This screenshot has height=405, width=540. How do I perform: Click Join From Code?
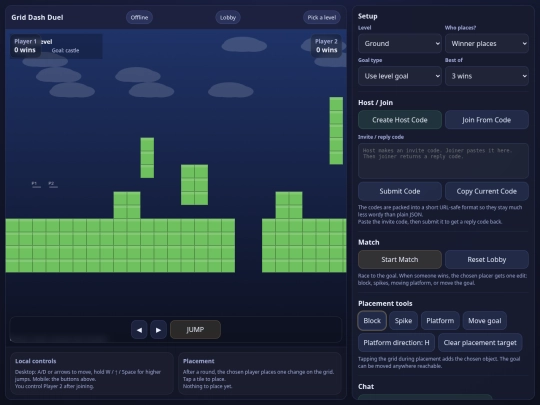(x=487, y=120)
